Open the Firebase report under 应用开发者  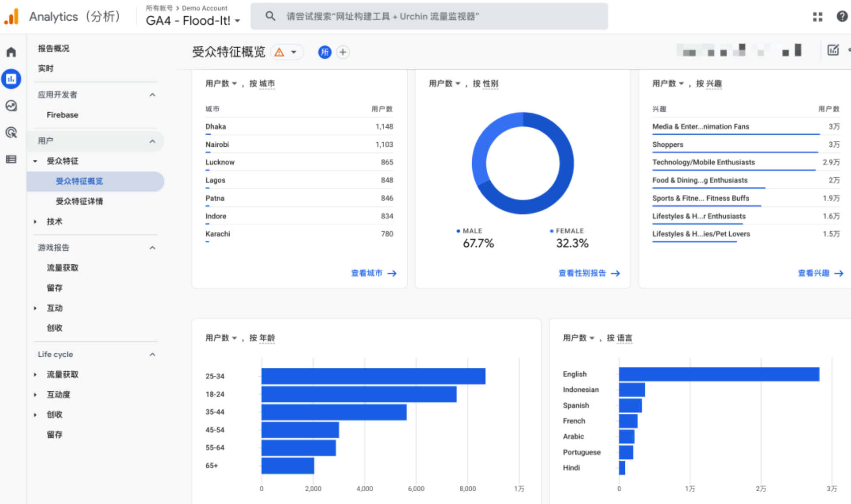pyautogui.click(x=62, y=115)
